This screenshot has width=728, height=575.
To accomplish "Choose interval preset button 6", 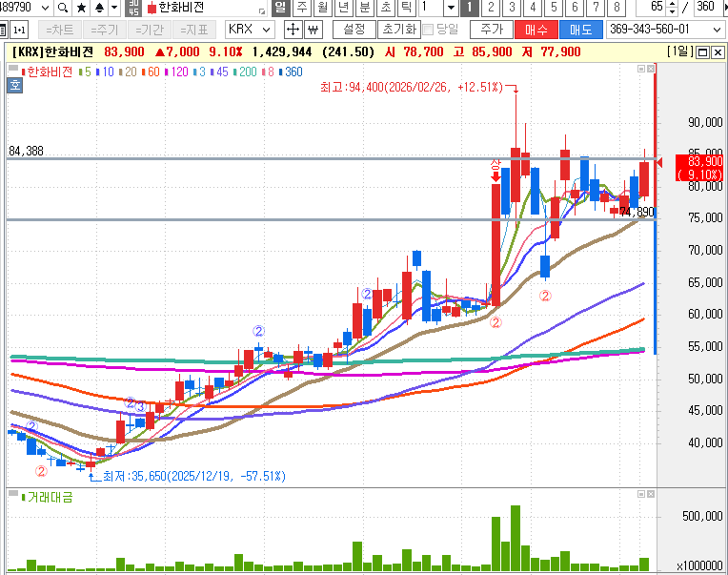I will click(575, 7).
